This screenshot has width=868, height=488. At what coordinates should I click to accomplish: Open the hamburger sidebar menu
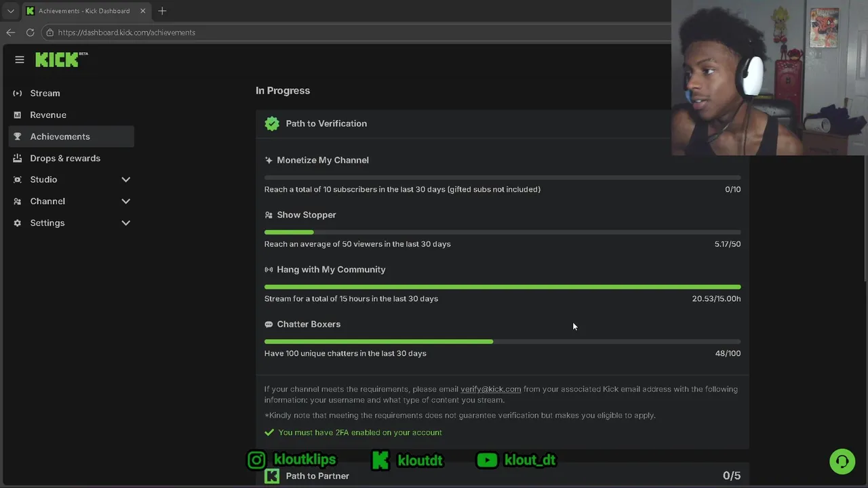click(x=20, y=60)
